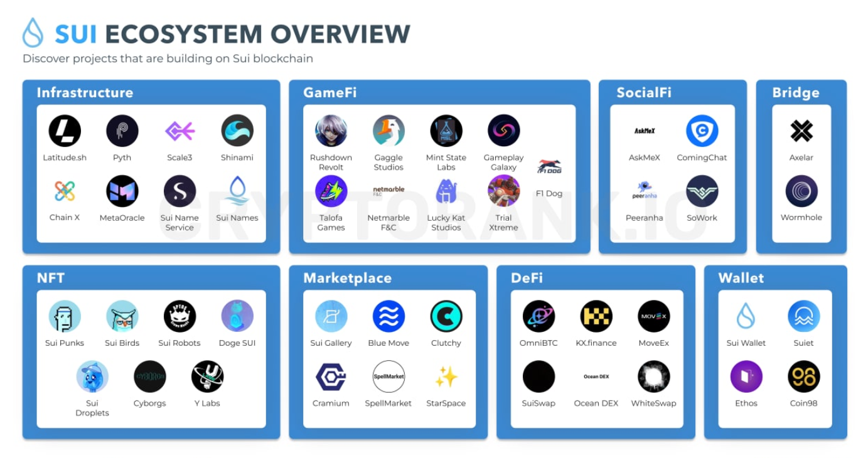Click the Latitude.sh logo icon
The height and width of the screenshot is (458, 868).
(65, 130)
